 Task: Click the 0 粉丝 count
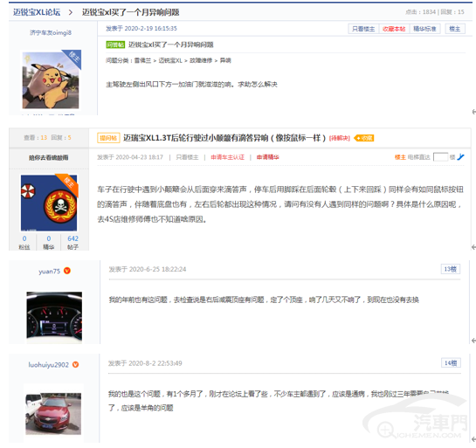coord(24,243)
